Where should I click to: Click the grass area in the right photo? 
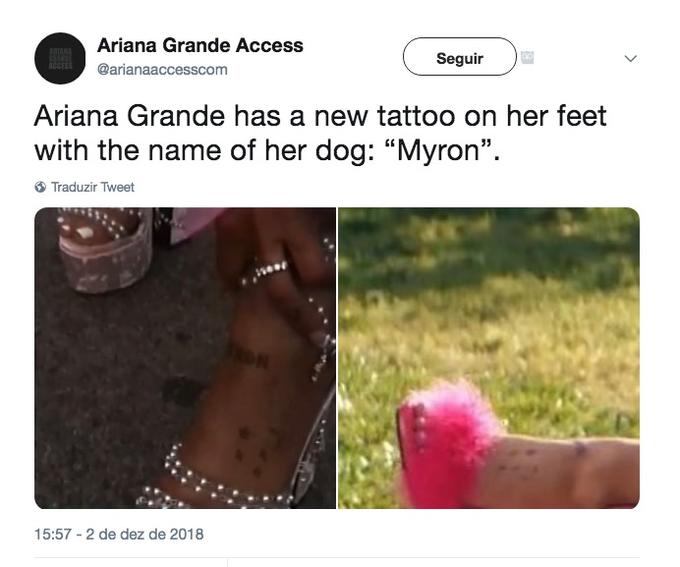pyautogui.click(x=489, y=304)
